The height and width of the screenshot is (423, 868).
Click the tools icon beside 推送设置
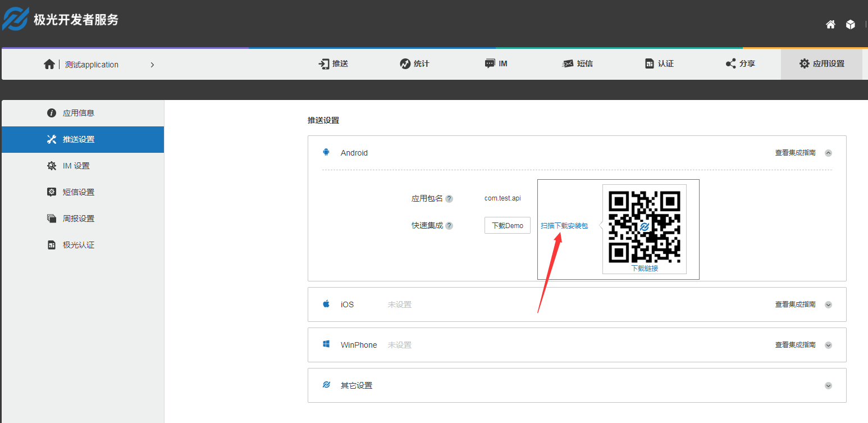(52, 139)
